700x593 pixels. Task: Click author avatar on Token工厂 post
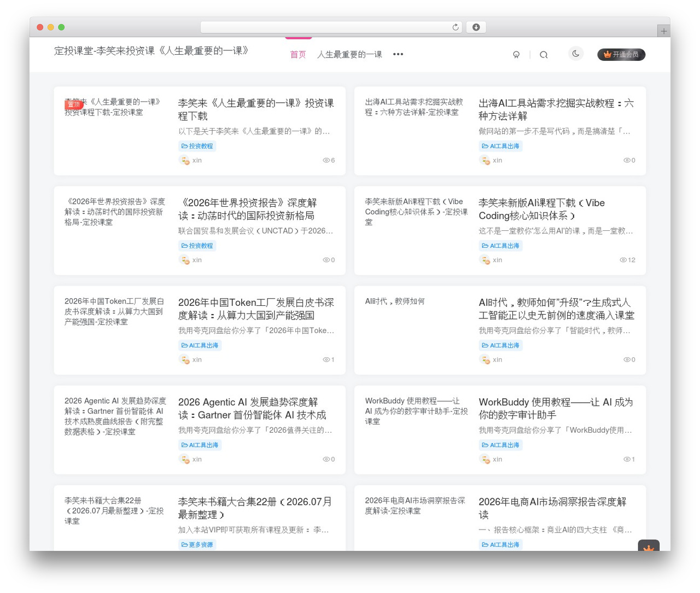(184, 359)
